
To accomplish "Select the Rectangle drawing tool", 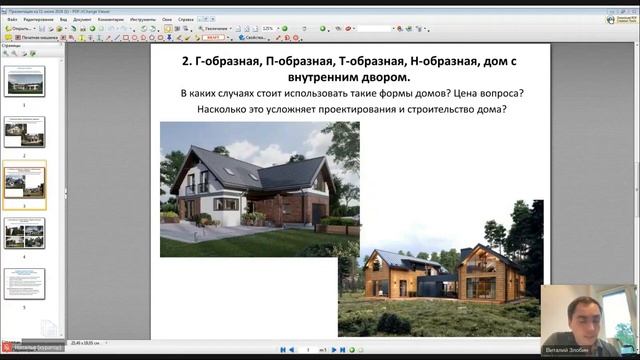I will [x=126, y=38].
